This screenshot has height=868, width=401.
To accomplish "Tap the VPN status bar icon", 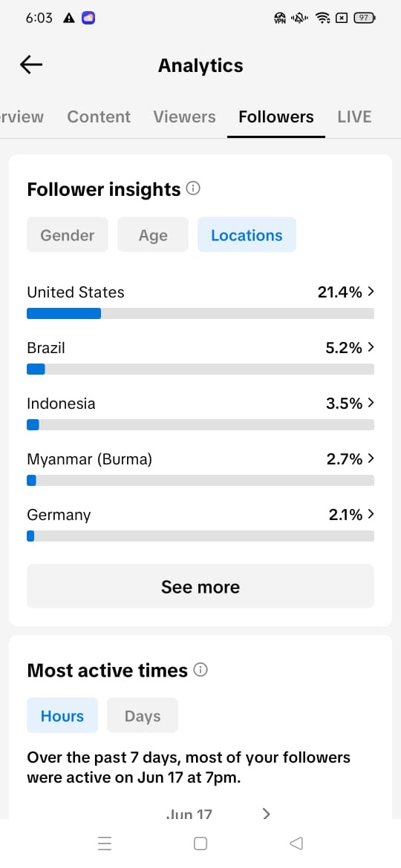I will pos(280,19).
